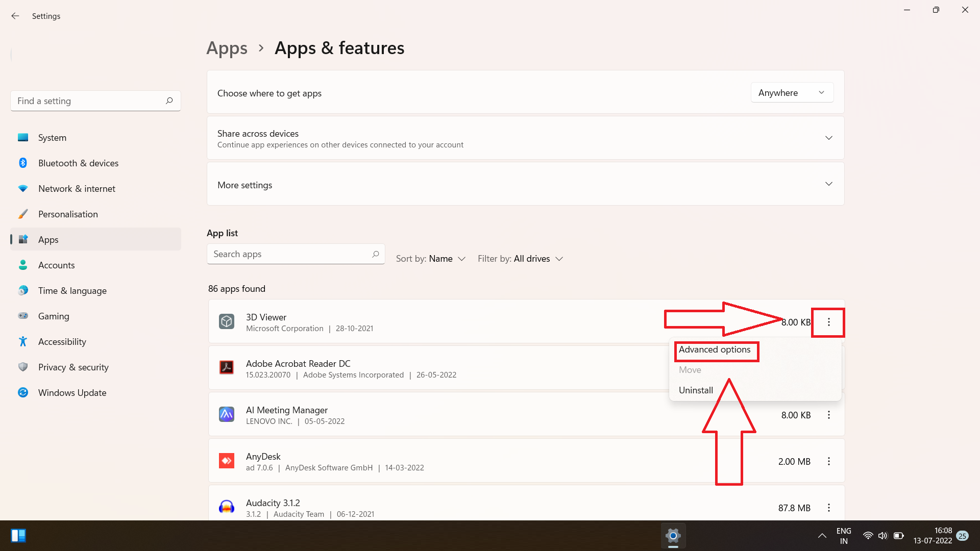Open Privacy & security settings
The image size is (980, 551).
73,367
